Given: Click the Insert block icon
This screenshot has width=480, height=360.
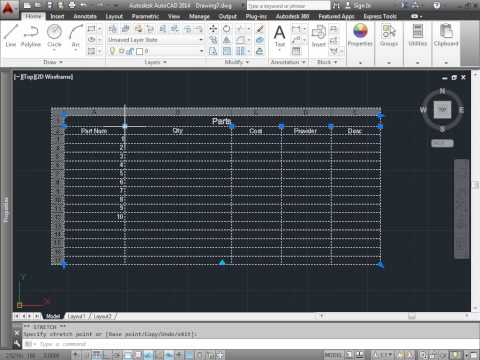Looking at the screenshot, I should 319,35.
